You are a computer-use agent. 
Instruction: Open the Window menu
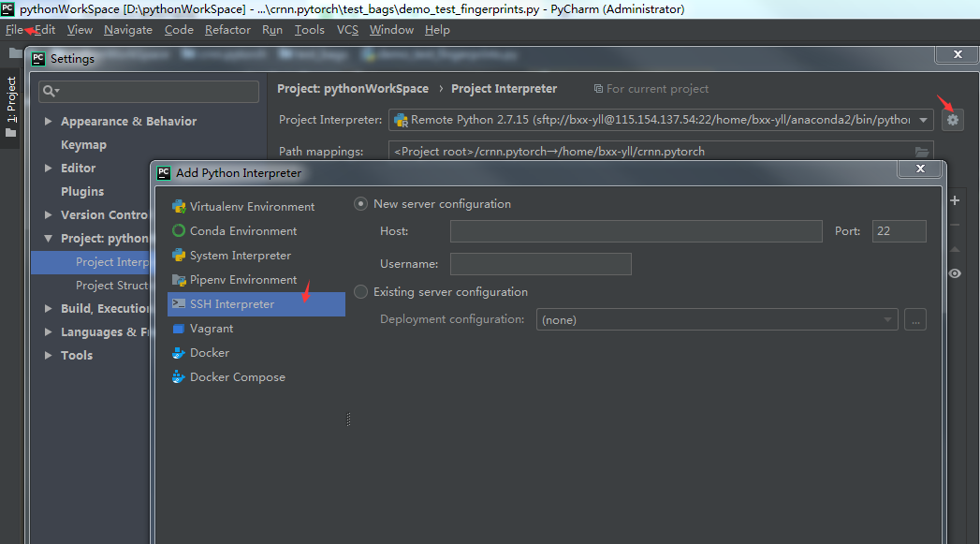click(x=391, y=29)
